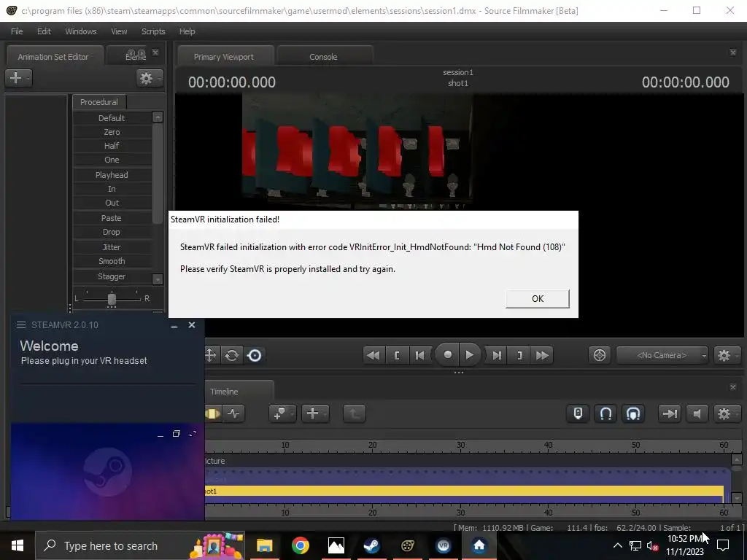Open the viewport gear settings menu
The width and height of the screenshot is (747, 560).
(x=727, y=355)
